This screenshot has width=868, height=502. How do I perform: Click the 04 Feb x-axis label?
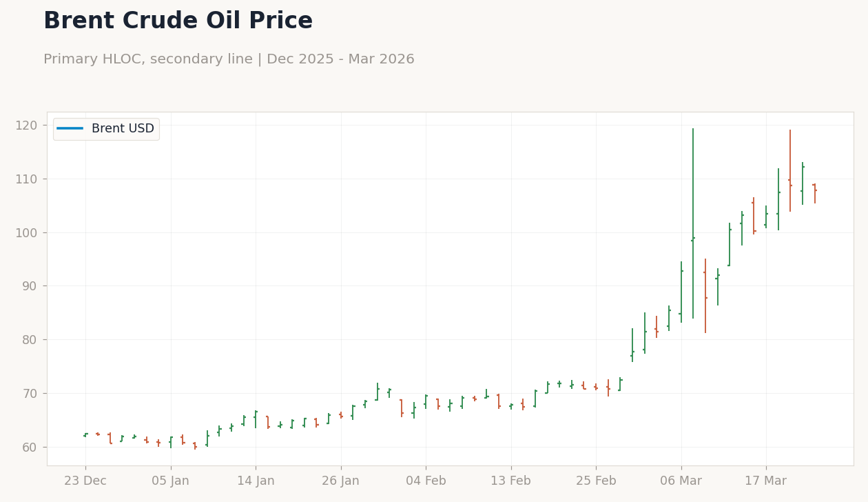(x=426, y=481)
